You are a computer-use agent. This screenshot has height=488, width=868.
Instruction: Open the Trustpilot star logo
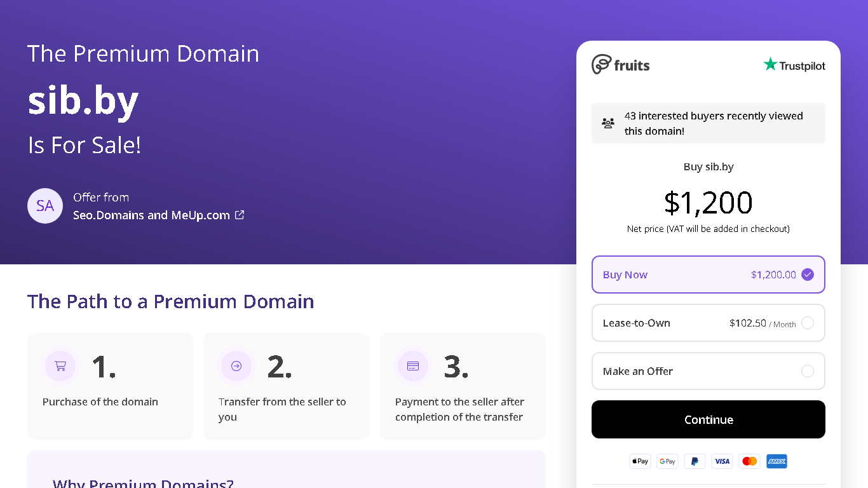point(794,65)
